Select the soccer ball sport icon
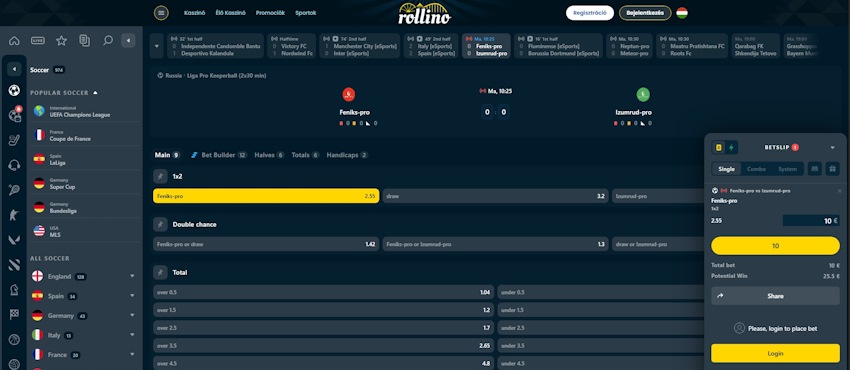The width and height of the screenshot is (850, 370). pos(14,90)
